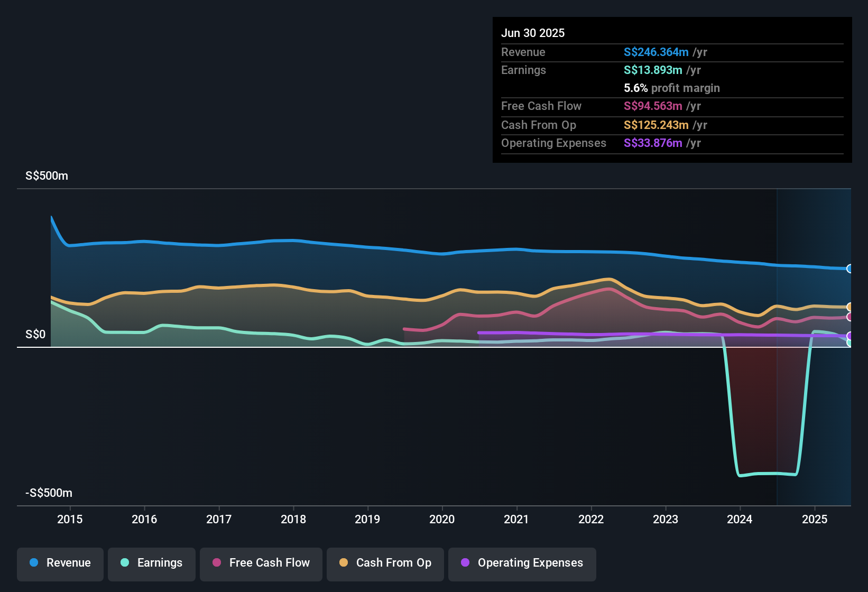Click the purple Operating Expenses endpoint marker
868x592 pixels.
[849, 335]
